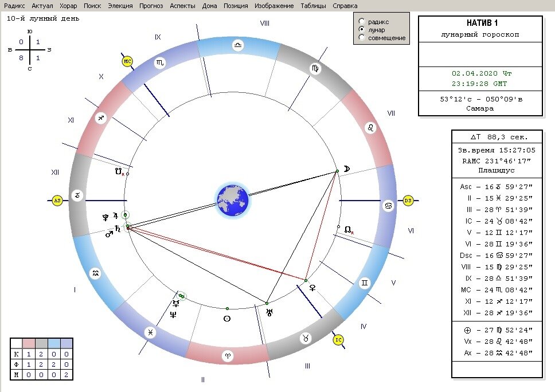This screenshot has height=392, width=555.
Task: Click the Gemini sign on zodiac ring
Action: click(365, 283)
